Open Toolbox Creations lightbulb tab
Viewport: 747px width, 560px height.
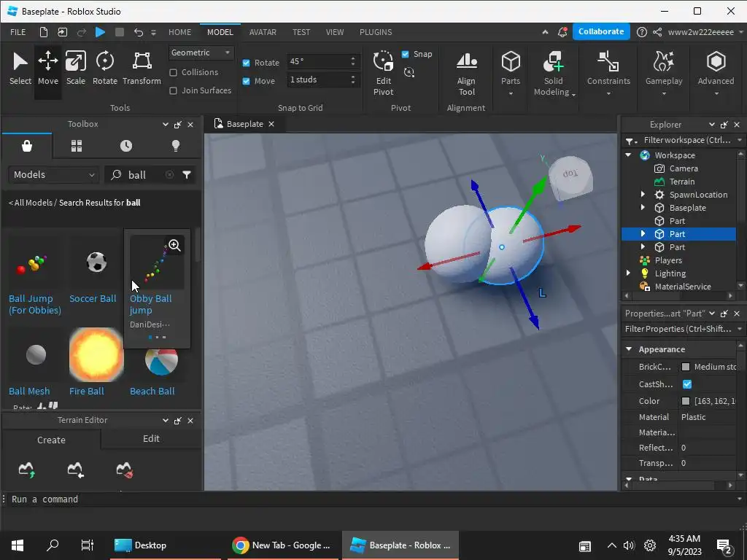tap(176, 146)
